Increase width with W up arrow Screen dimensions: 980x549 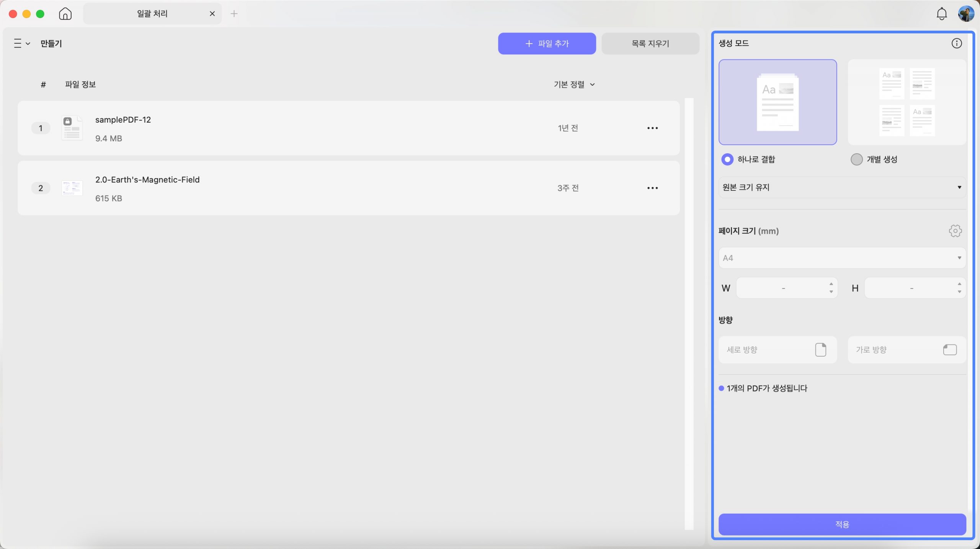(831, 284)
